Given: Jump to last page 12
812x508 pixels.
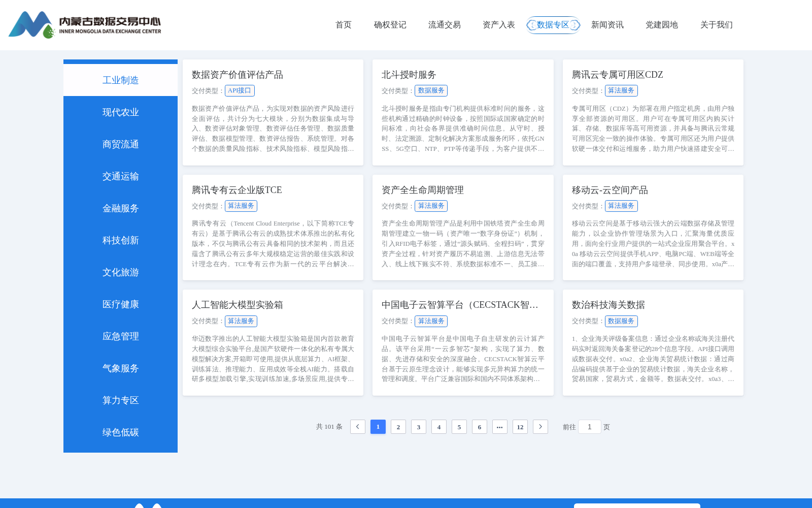Looking at the screenshot, I should 520,427.
